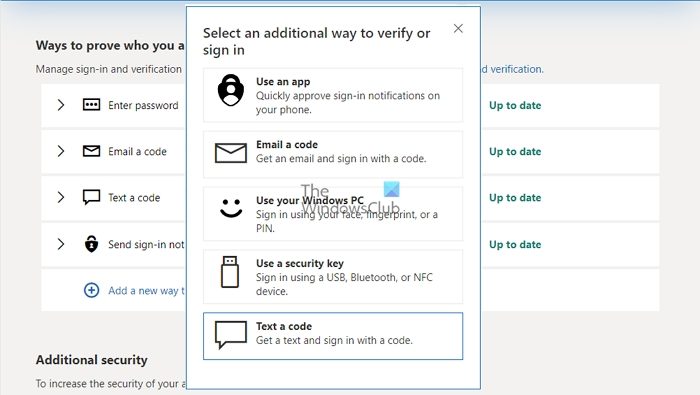Pick the Use your Windows PC option
This screenshot has height=395, width=700.
click(x=333, y=214)
